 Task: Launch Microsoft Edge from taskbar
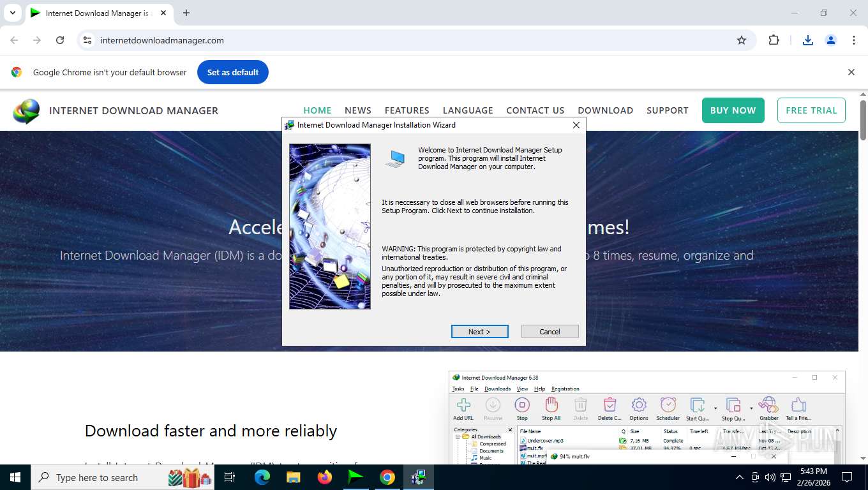262,477
